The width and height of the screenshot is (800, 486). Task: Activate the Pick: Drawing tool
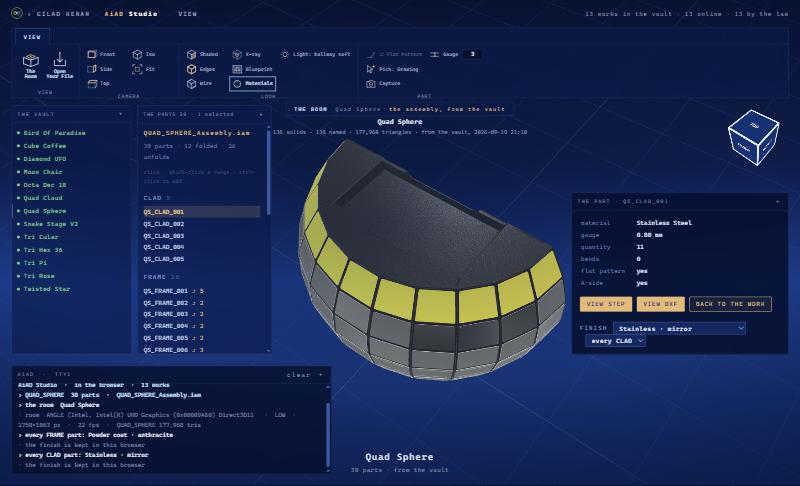pyautogui.click(x=392, y=69)
